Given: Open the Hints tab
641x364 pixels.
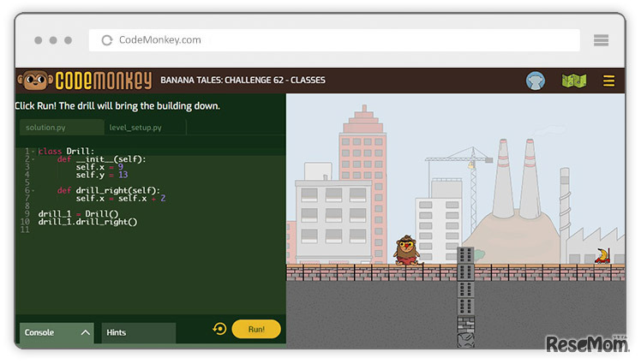Looking at the screenshot, I should pos(139,332).
